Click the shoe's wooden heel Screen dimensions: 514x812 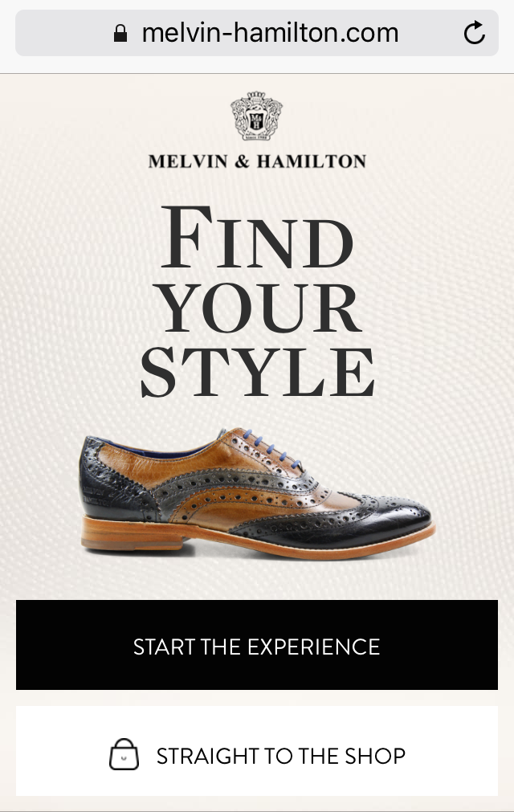[x=132, y=533]
